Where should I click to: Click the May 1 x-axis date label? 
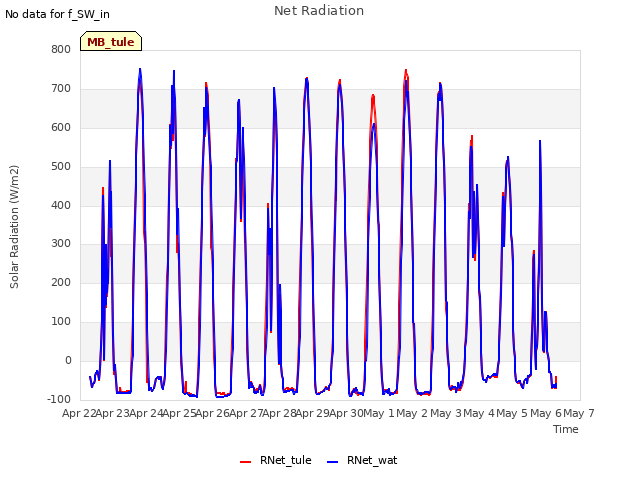click(379, 413)
